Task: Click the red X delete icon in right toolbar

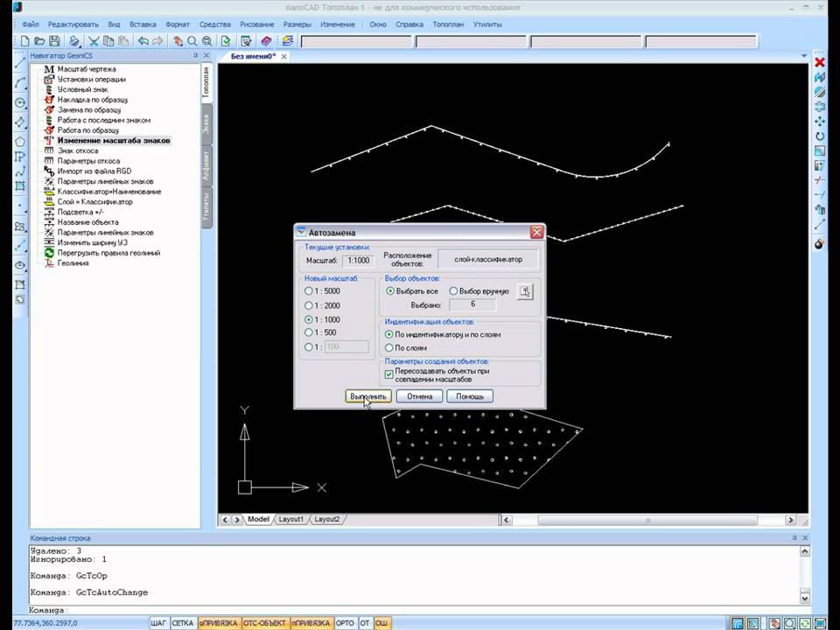Action: [x=820, y=63]
